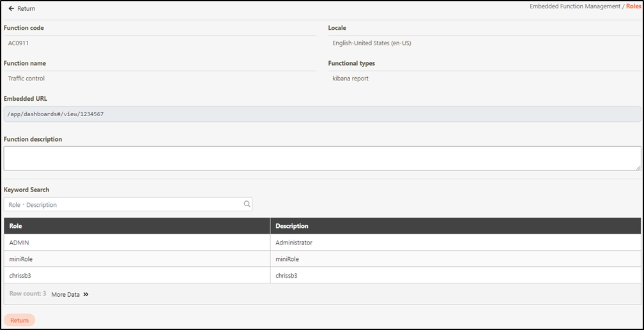
Task: Open the Embedded Function Management breadcrumb
Action: tap(574, 6)
